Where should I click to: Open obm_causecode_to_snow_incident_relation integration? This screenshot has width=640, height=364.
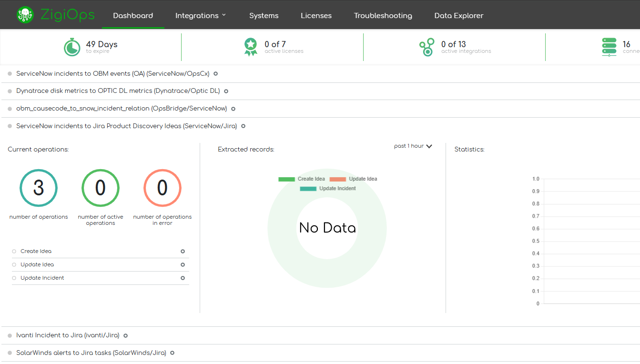pos(121,109)
